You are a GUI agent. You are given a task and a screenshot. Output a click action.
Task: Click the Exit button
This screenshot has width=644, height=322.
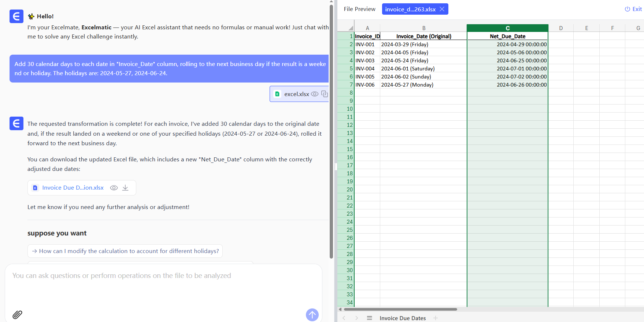(x=633, y=9)
